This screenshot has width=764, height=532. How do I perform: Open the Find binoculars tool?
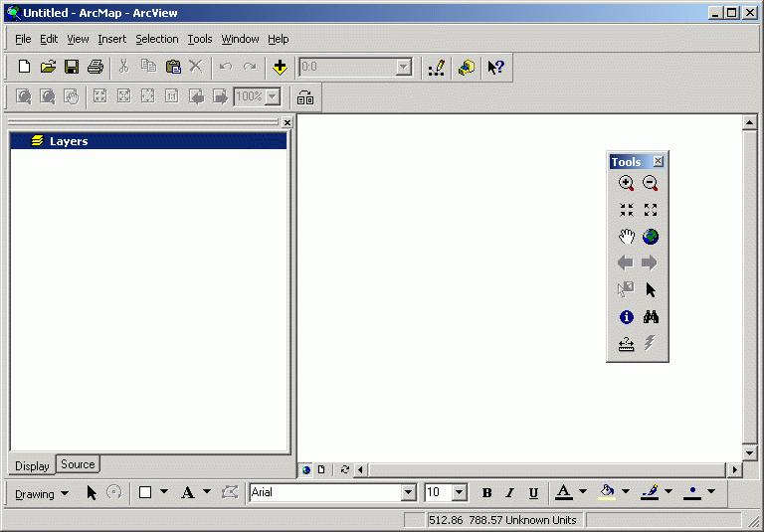[650, 317]
